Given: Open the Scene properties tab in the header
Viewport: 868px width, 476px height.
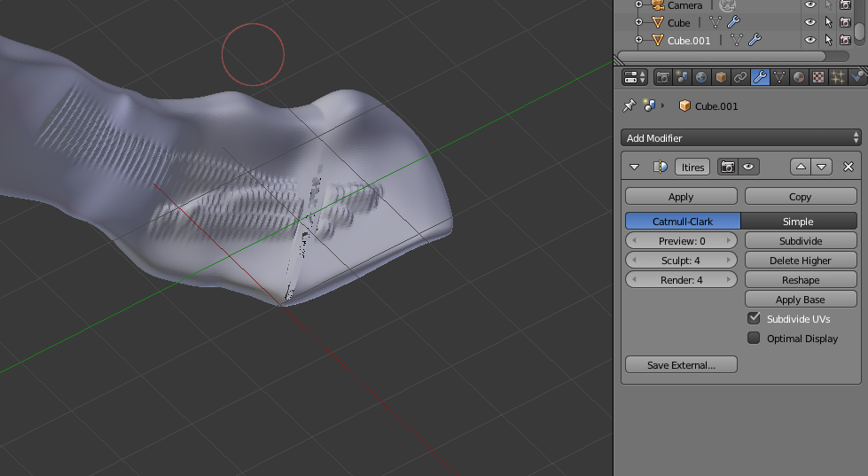Looking at the screenshot, I should point(682,77).
